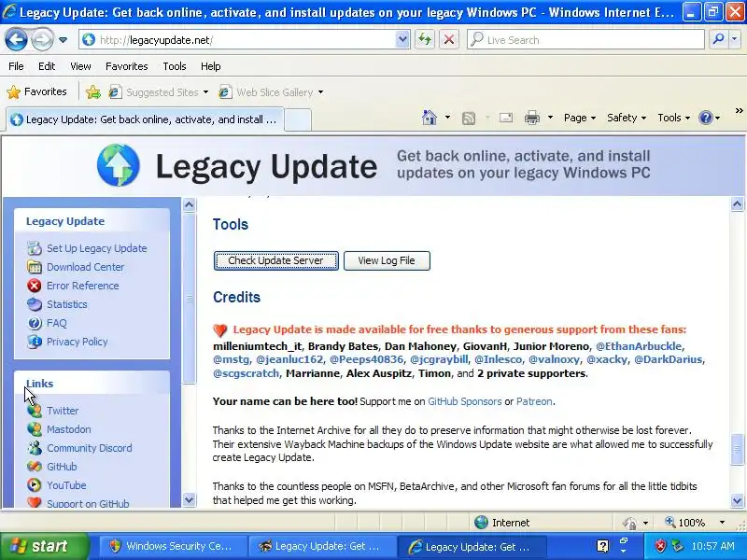Viewport: 747px width, 560px height.
Task: Click the address bar URL field
Action: tap(238, 40)
